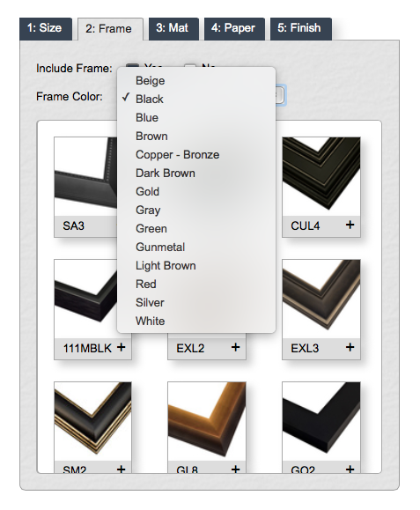Pick Dark Brown frame color
This screenshot has height=510, width=420.
pyautogui.click(x=196, y=173)
